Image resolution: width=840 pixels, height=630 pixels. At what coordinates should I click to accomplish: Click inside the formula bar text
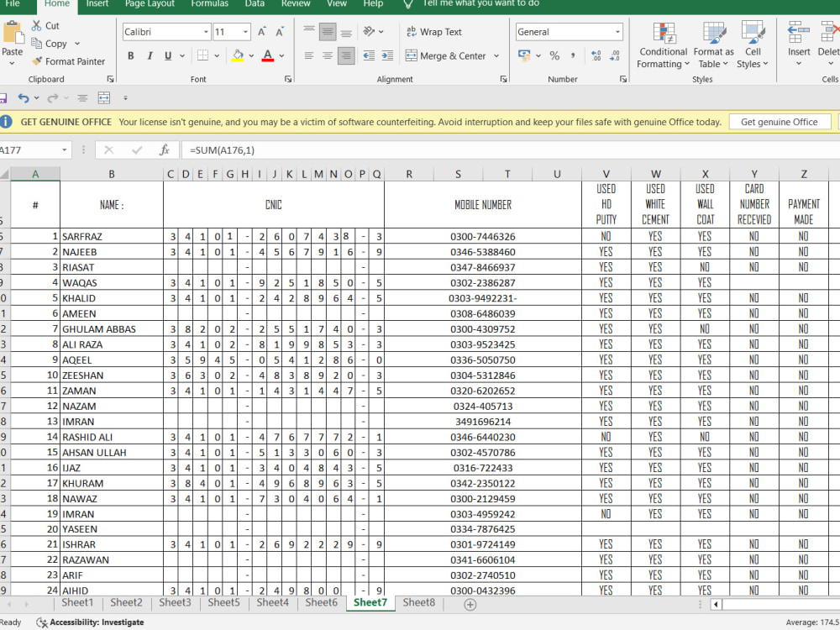(222, 150)
